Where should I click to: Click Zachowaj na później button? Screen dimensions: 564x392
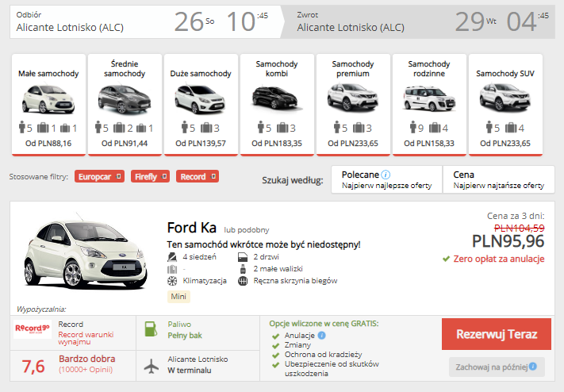tap(497, 367)
